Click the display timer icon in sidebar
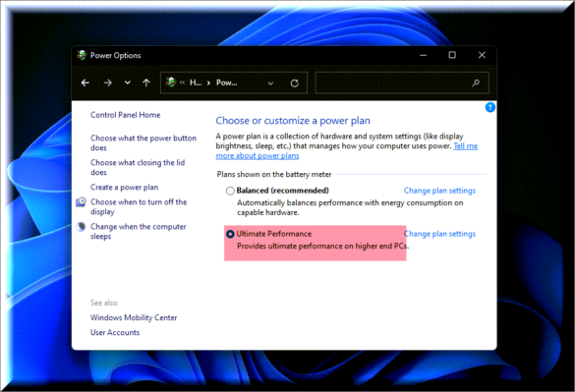The image size is (575, 392). (81, 202)
